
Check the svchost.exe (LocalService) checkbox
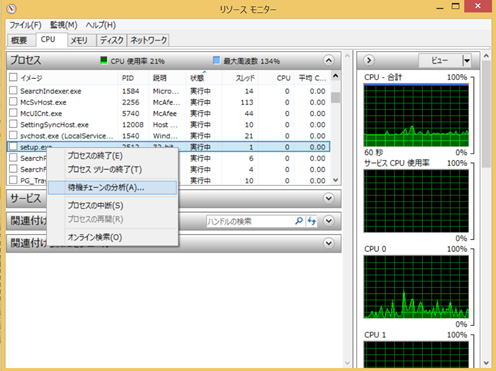click(x=13, y=135)
